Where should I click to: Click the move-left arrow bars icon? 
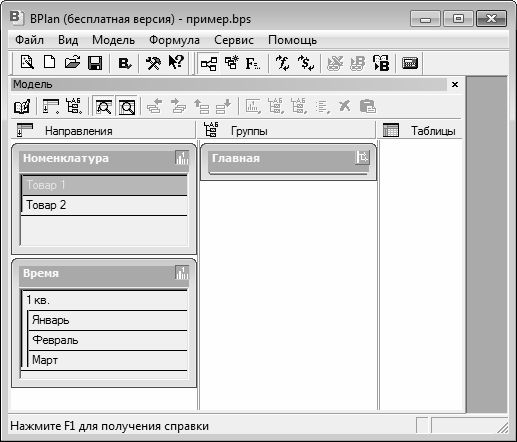click(154, 107)
